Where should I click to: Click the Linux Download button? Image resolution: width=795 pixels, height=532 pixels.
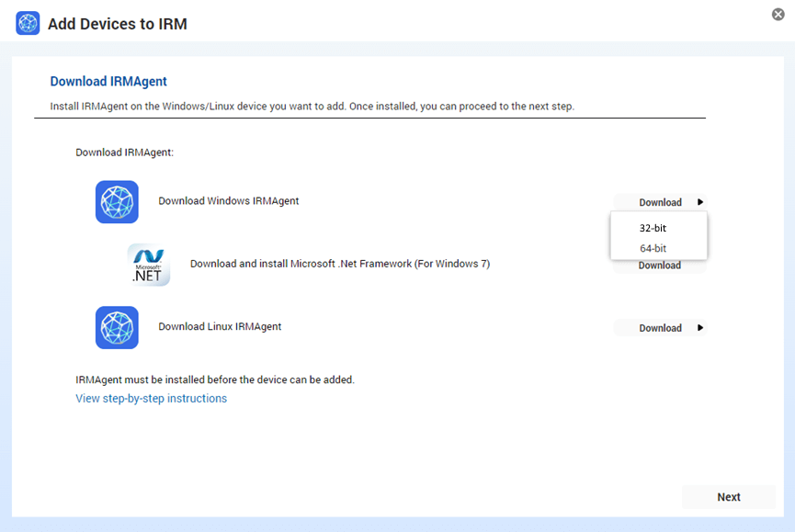[659, 327]
